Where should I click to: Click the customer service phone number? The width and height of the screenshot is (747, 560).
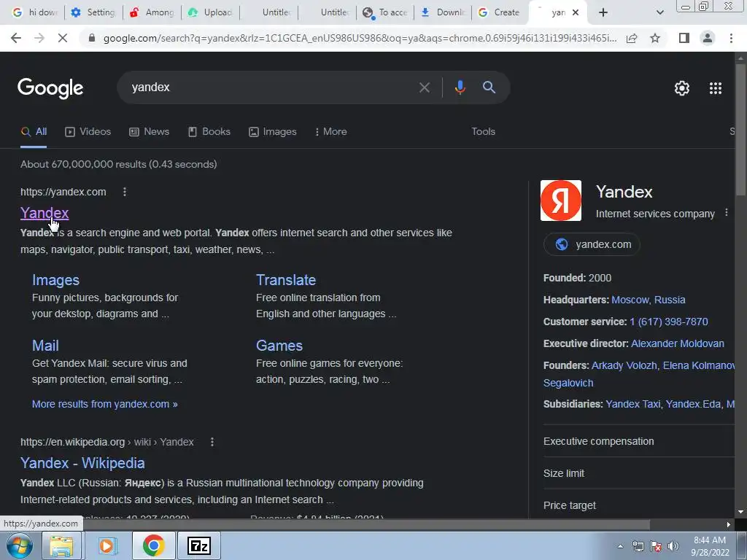[x=668, y=322]
